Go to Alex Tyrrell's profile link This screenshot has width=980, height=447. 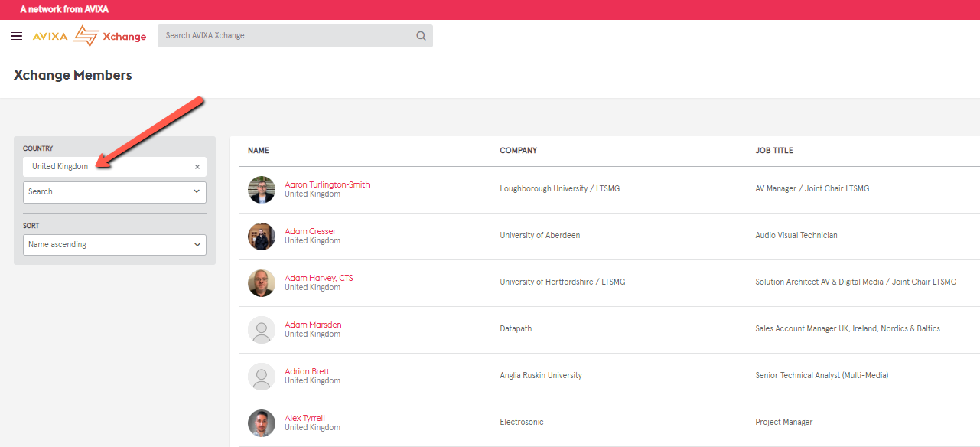[x=304, y=418]
